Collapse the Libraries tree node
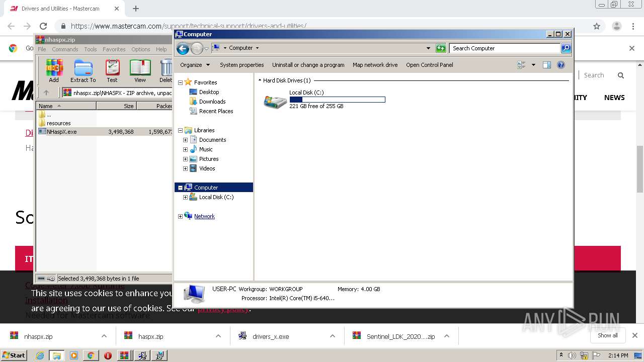The width and height of the screenshot is (644, 362). (180, 130)
